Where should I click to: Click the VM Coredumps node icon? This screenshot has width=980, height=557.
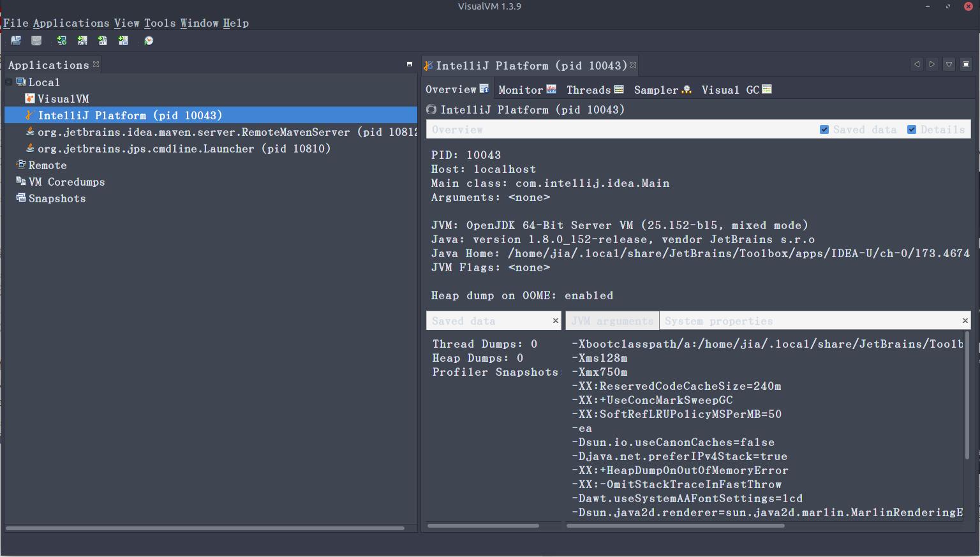point(21,181)
